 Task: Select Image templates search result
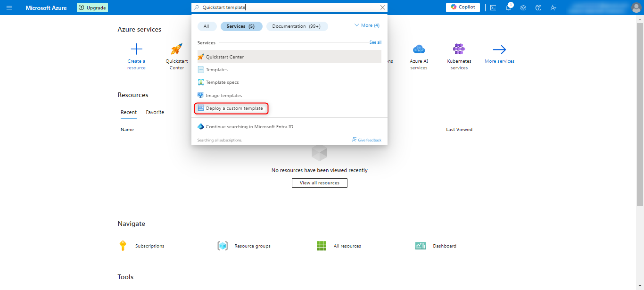point(289,95)
